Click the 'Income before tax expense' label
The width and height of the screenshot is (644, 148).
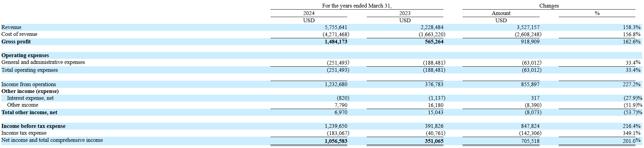[33, 126]
